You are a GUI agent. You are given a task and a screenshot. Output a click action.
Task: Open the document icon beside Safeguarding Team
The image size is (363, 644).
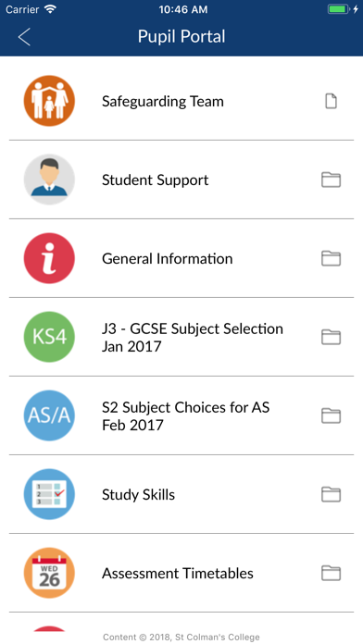click(x=331, y=101)
